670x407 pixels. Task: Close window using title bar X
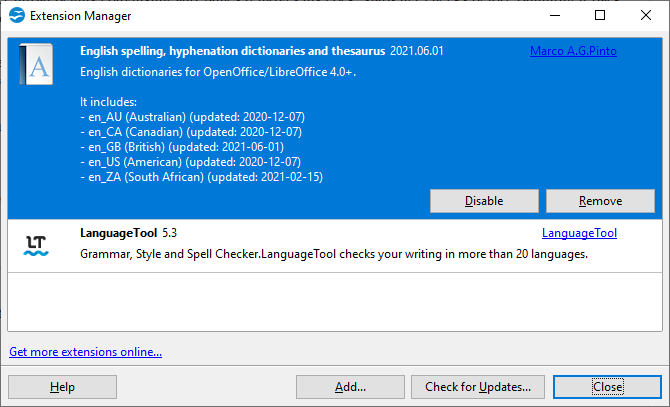pyautogui.click(x=645, y=16)
